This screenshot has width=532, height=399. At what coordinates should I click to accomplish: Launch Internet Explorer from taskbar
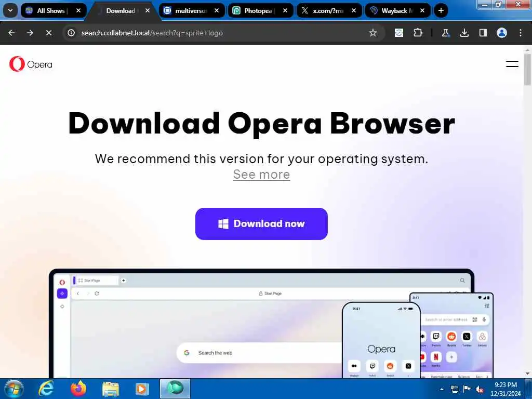click(46, 389)
